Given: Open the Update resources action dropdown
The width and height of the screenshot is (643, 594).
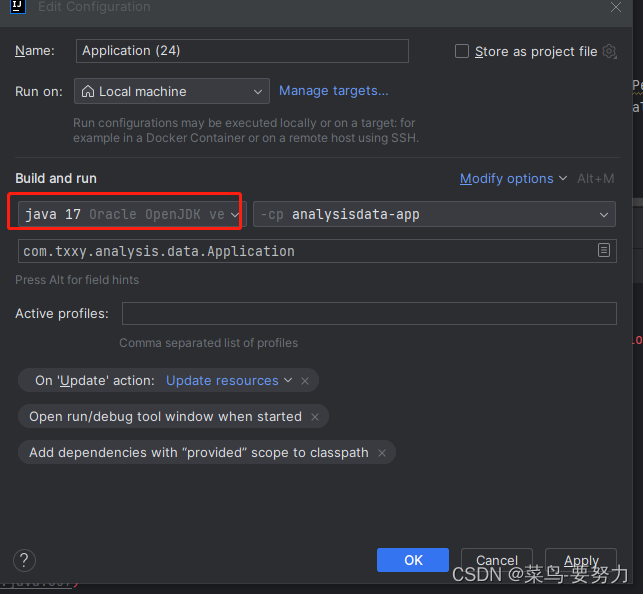Looking at the screenshot, I should [x=229, y=380].
